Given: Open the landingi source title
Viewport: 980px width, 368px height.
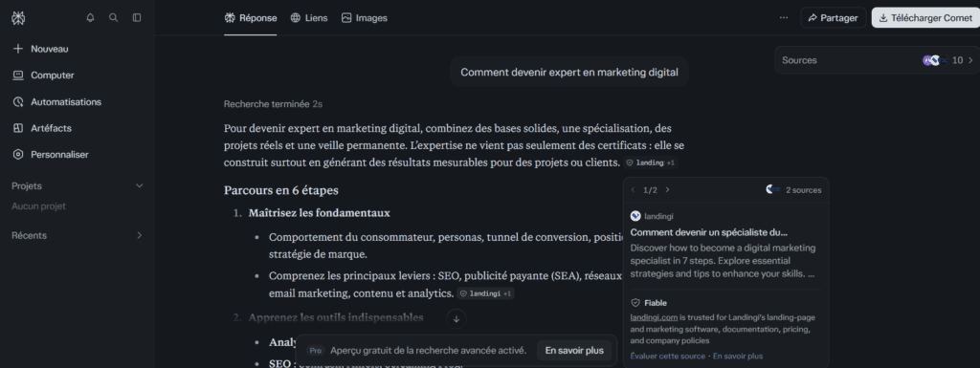Looking at the screenshot, I should 709,232.
